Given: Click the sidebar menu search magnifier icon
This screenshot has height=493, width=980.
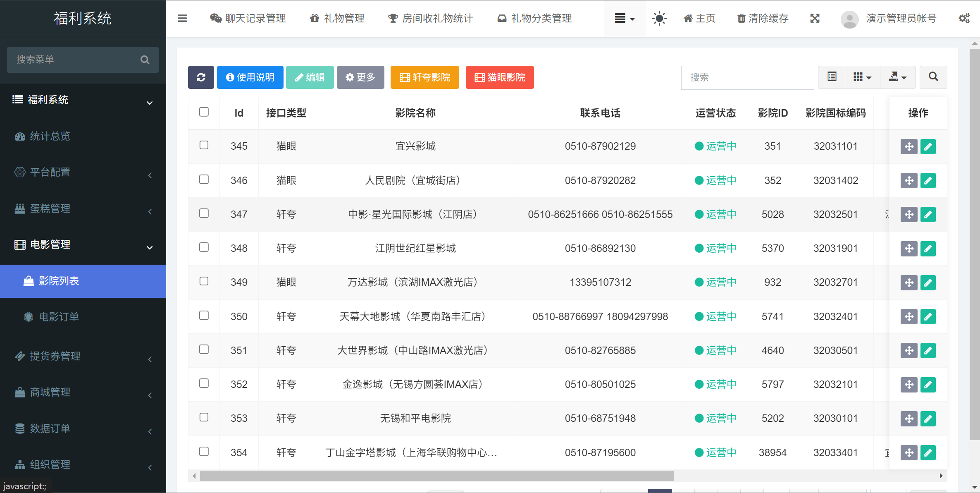Looking at the screenshot, I should pos(145,60).
